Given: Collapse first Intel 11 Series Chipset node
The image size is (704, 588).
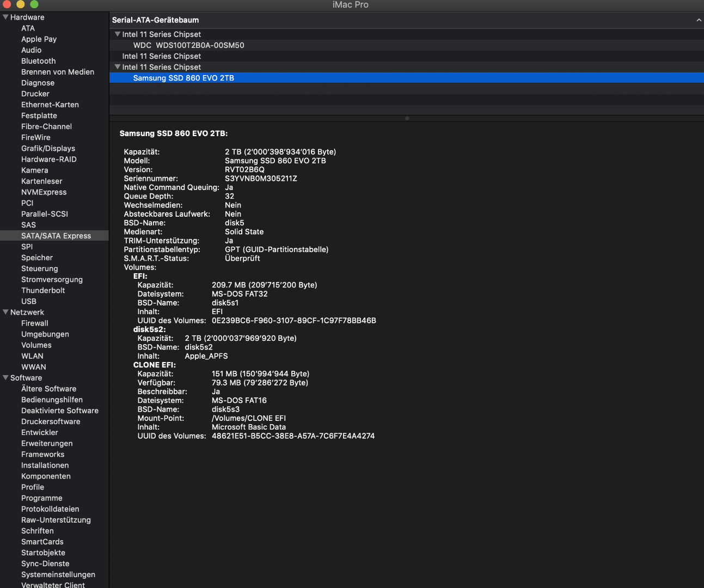Looking at the screenshot, I should pyautogui.click(x=117, y=34).
